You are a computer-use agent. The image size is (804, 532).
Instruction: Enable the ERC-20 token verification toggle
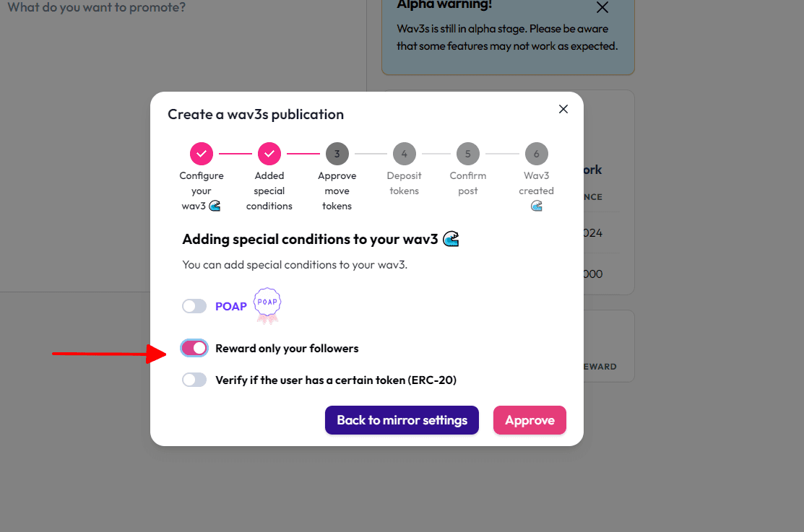point(194,380)
